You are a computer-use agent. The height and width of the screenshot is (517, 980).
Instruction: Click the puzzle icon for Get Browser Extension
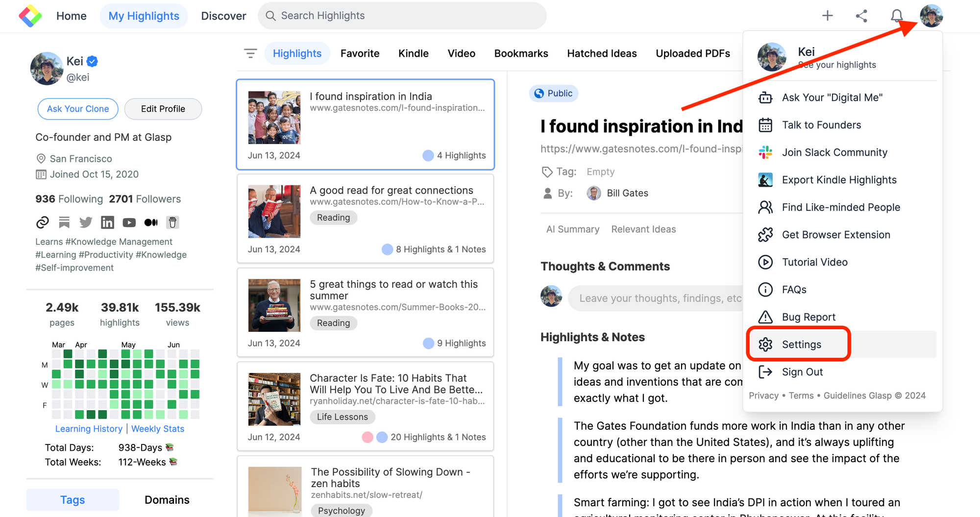pos(765,235)
